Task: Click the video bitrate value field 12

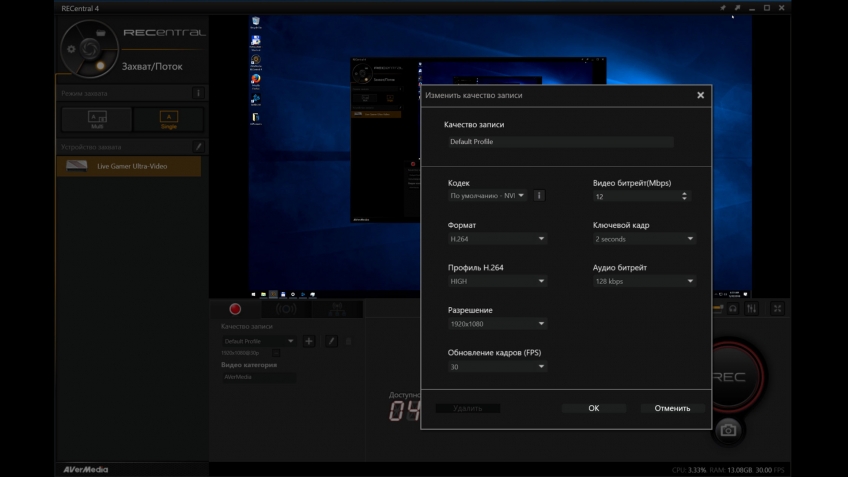Action: click(635, 196)
